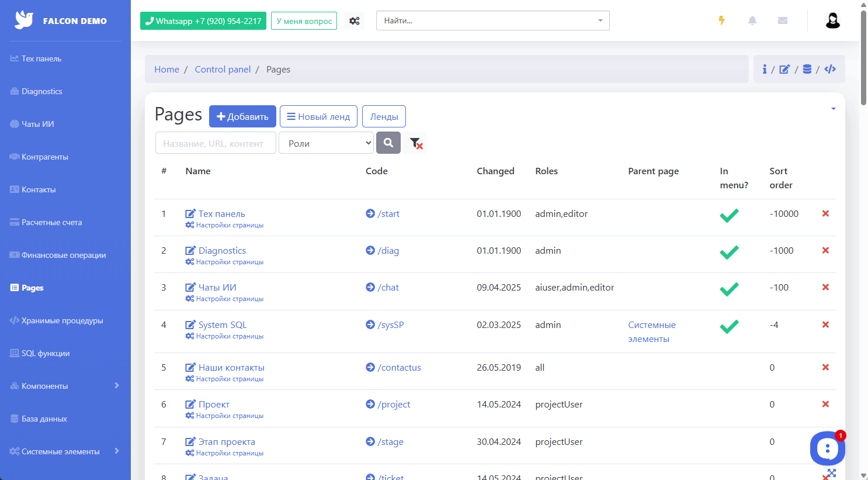Open the Роли roles dropdown
Viewport: 868px width, 480px height.
click(326, 143)
